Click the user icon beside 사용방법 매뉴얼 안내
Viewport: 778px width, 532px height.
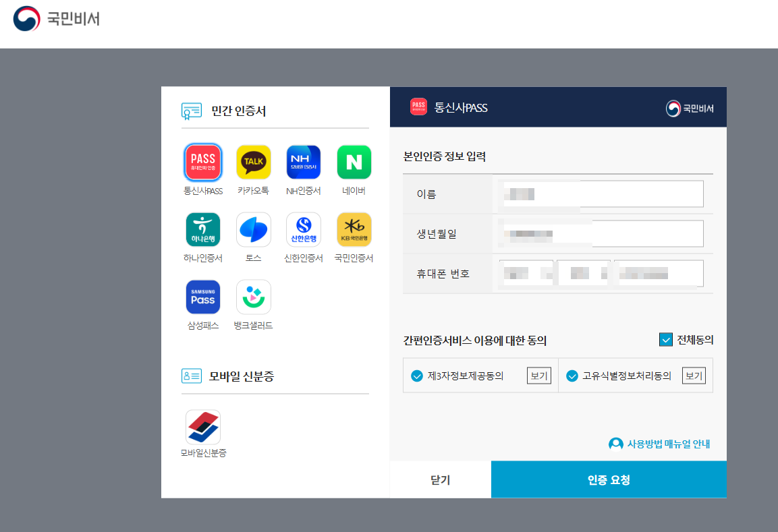[x=616, y=444]
